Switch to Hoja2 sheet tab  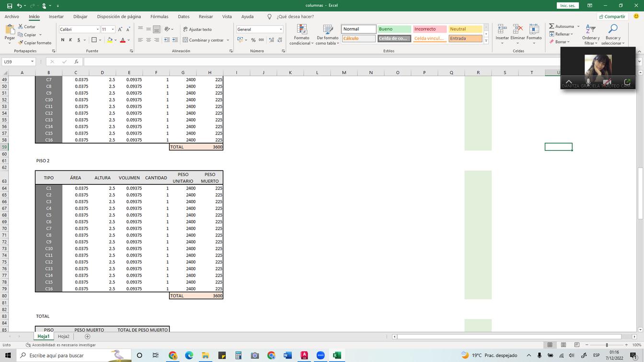(64, 337)
